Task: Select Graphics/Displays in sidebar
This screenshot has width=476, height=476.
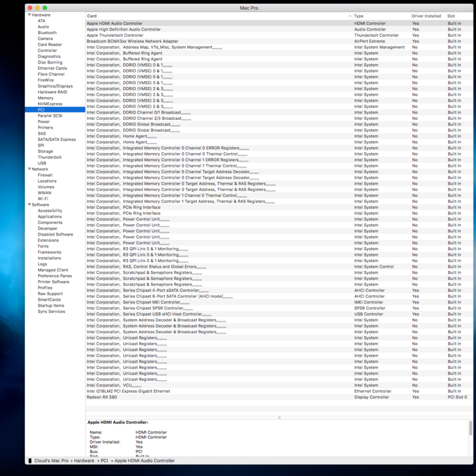Action: tap(55, 86)
